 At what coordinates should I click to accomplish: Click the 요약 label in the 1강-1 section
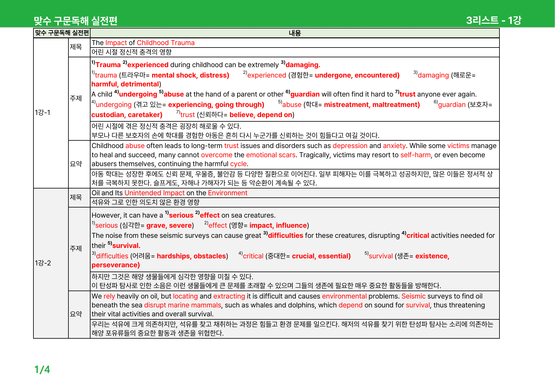point(76,164)
